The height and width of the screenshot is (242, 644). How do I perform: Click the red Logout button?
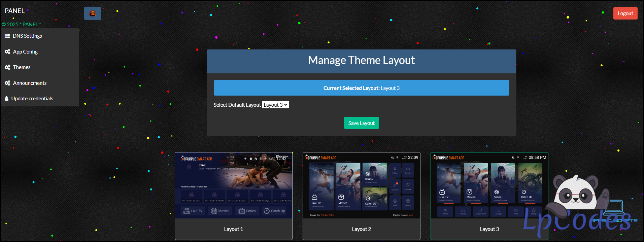[x=625, y=13]
